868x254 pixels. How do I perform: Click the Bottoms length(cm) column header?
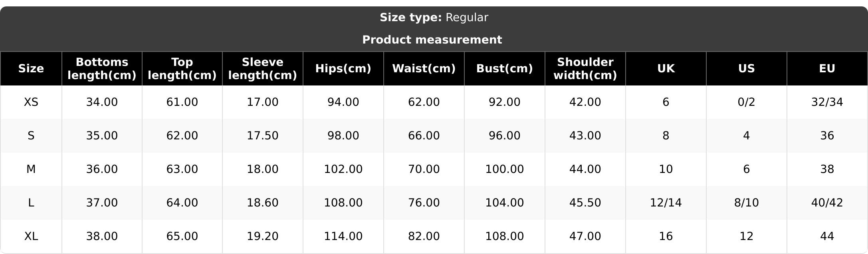102,69
